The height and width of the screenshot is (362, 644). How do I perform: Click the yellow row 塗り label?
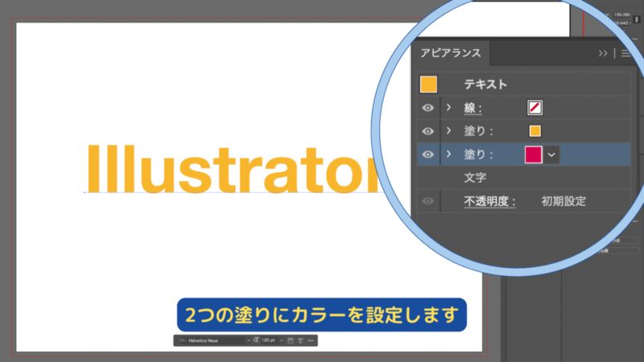478,131
